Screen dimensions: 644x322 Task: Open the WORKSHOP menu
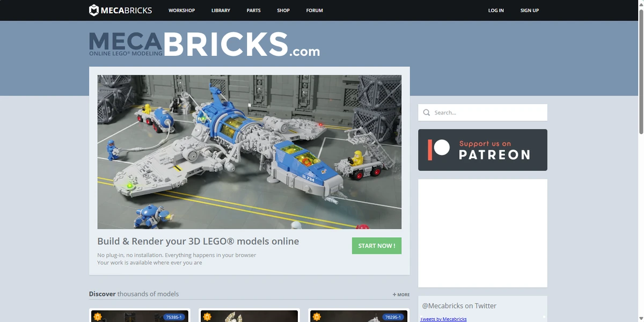coord(181,10)
